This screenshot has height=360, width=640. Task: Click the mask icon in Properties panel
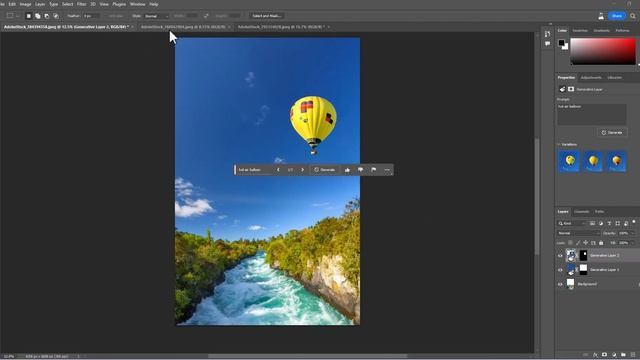pyautogui.click(x=571, y=89)
